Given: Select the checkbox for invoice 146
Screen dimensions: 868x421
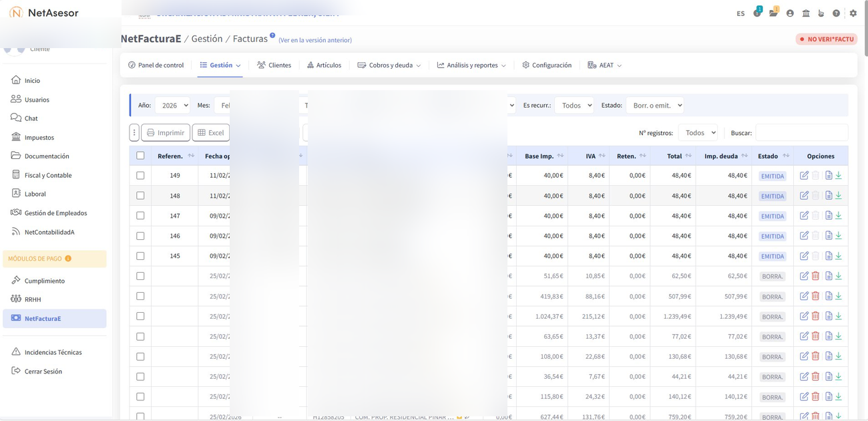Looking at the screenshot, I should 140,236.
